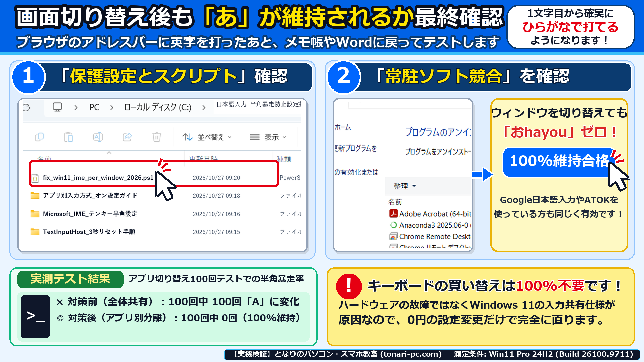Expand the chevron after ローカル ディスク (C:)
The height and width of the screenshot is (362, 644).
click(x=204, y=107)
